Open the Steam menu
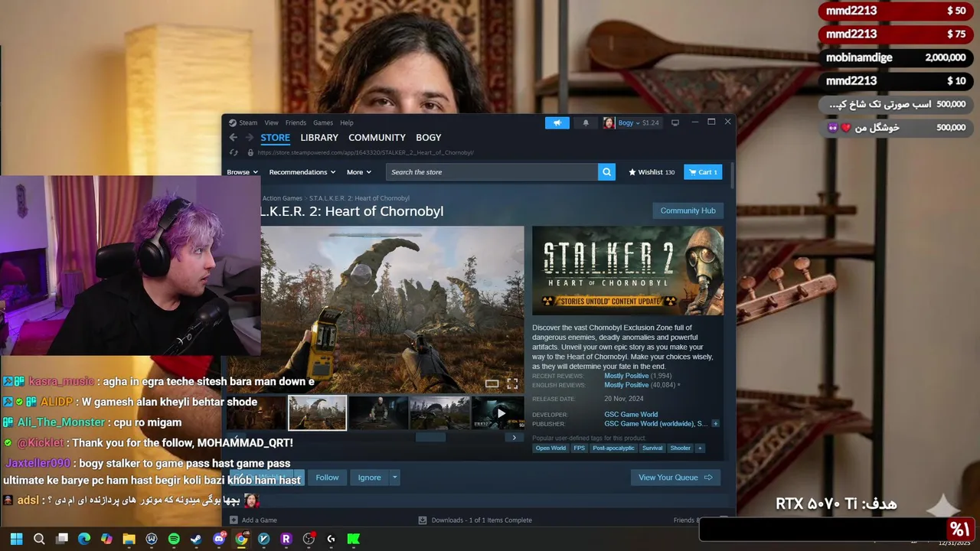980x551 pixels. tap(243, 122)
